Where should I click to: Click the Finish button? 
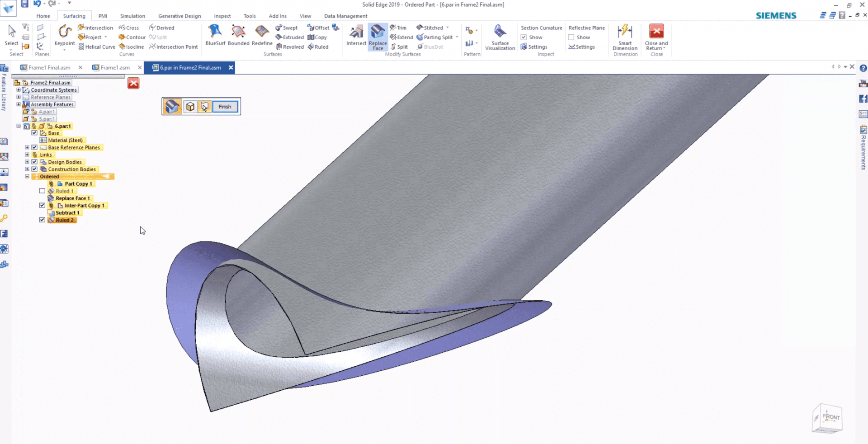(x=225, y=107)
